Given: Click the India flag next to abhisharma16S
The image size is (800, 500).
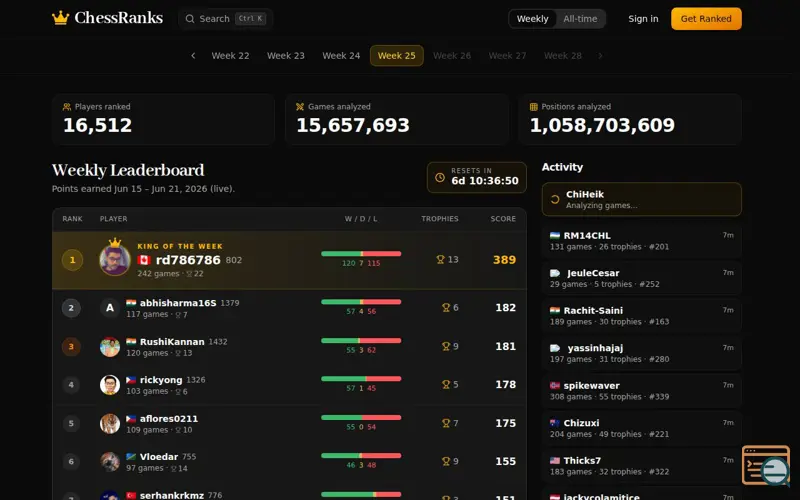Looking at the screenshot, I should click(x=131, y=303).
